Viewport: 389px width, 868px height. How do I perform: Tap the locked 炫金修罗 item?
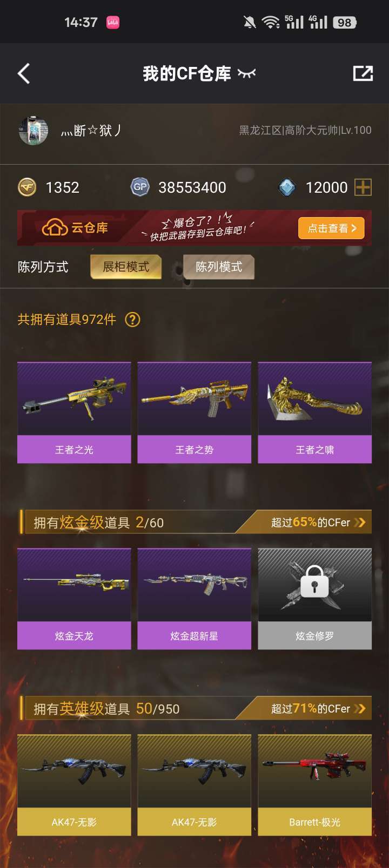315,599
